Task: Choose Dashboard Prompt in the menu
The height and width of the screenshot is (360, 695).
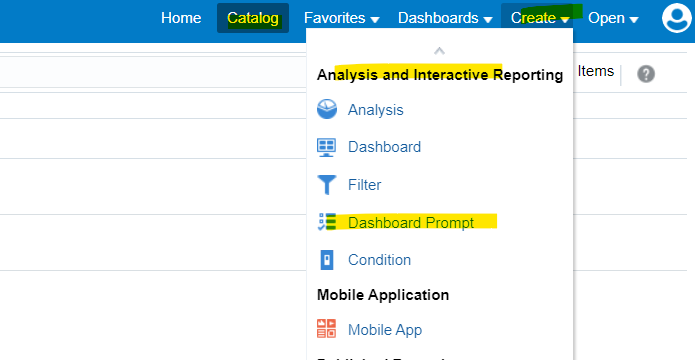Action: pos(411,223)
